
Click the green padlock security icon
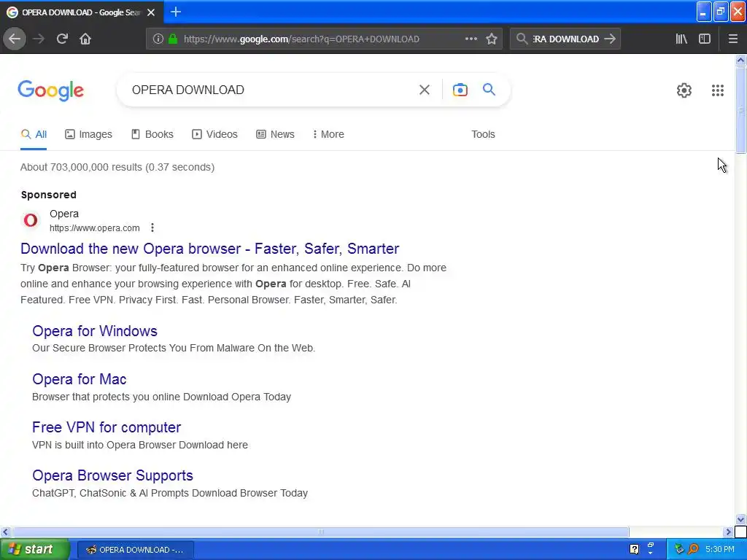point(172,39)
